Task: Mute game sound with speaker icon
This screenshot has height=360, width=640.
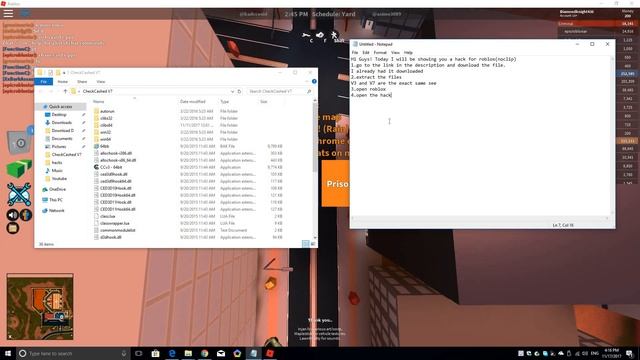Action: click(13, 215)
